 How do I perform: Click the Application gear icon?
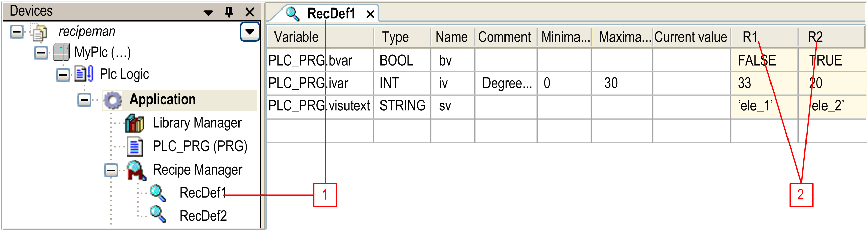(113, 100)
